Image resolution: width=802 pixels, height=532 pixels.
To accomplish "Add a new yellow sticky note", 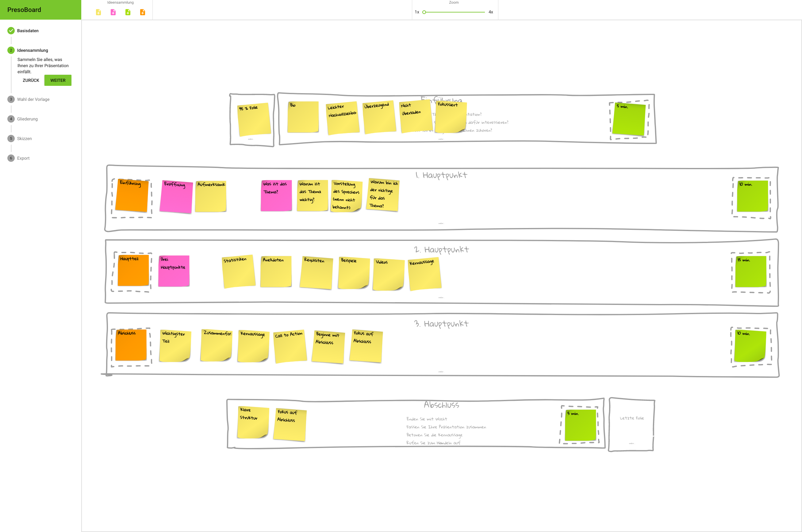I will tap(98, 12).
